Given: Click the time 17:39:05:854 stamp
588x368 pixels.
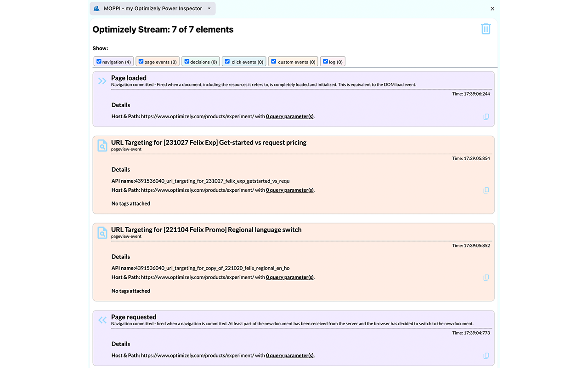Looking at the screenshot, I should click(471, 158).
